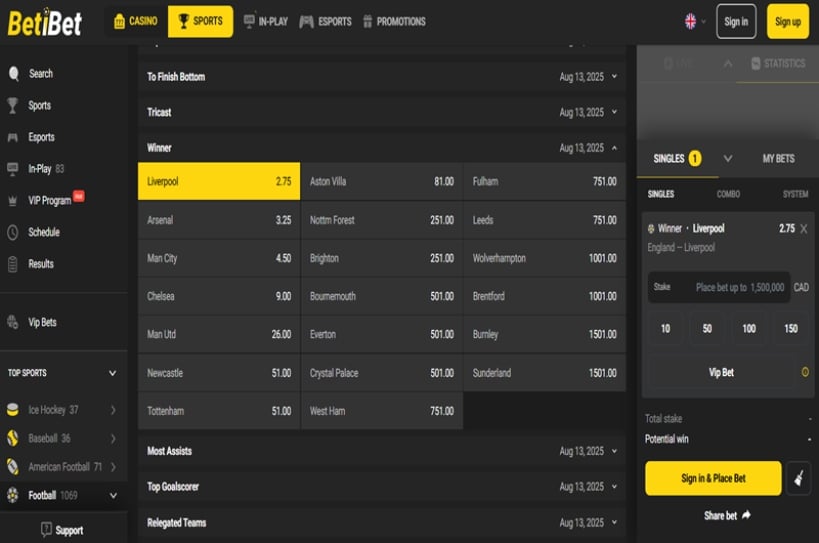Screen dimensions: 819x543
Task: Select Man Utd at 26.00 odds
Action: (x=219, y=334)
